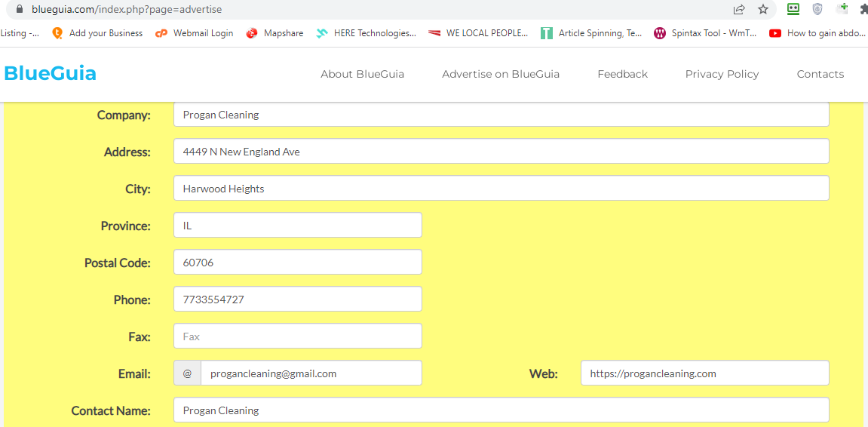The width and height of the screenshot is (868, 427).
Task: Click the Web: label
Action: [543, 374]
